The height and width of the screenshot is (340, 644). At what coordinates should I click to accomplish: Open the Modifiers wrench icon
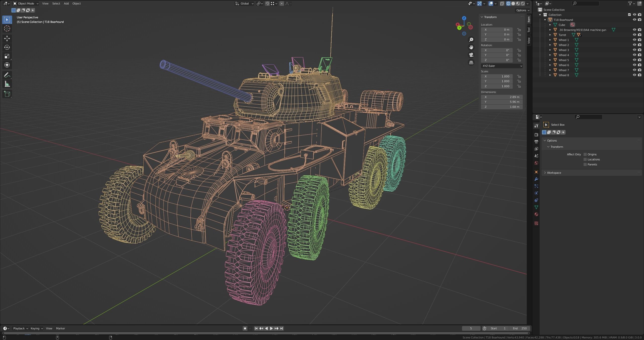pyautogui.click(x=536, y=179)
